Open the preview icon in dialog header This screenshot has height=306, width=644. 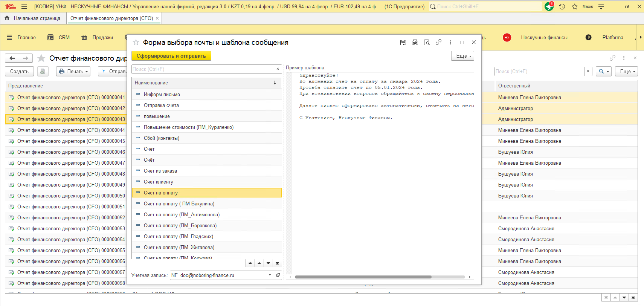coord(427,43)
